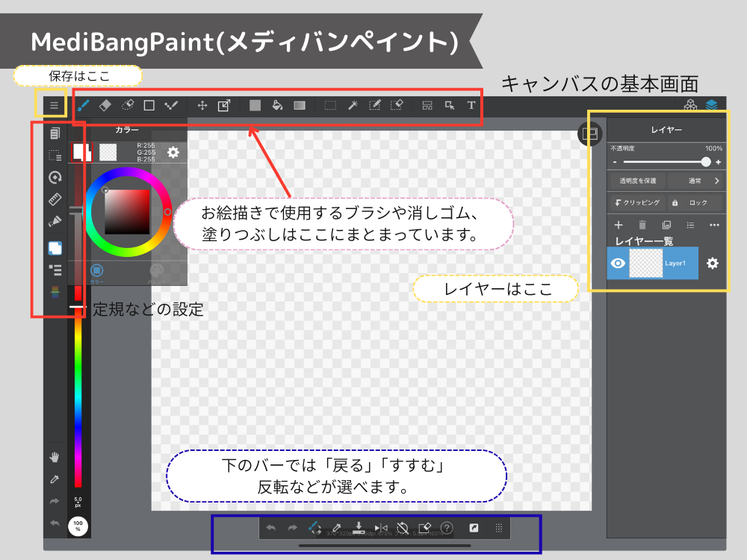Expand the layer more-options ellipsis menu
This screenshot has width=747, height=560.
pos(714,225)
